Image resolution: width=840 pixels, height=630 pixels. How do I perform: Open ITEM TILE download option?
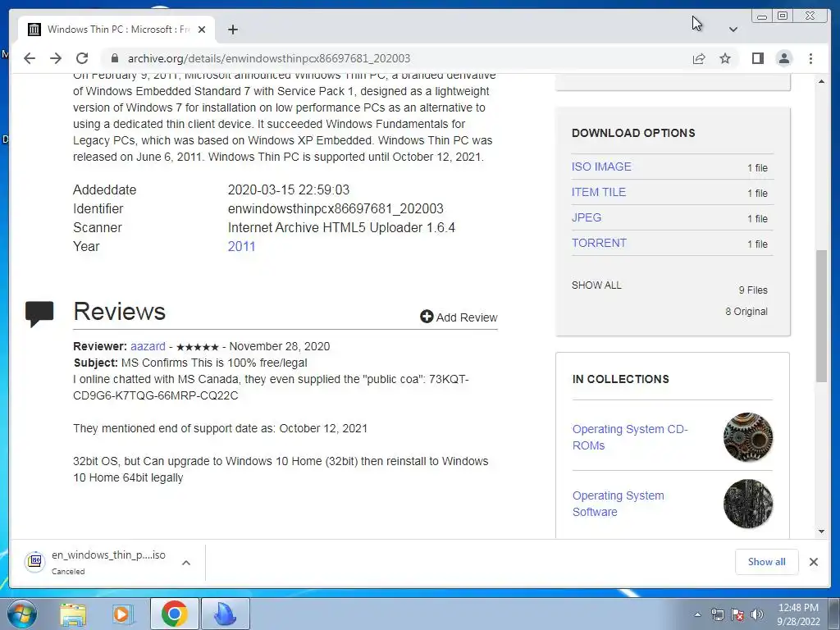tap(598, 192)
